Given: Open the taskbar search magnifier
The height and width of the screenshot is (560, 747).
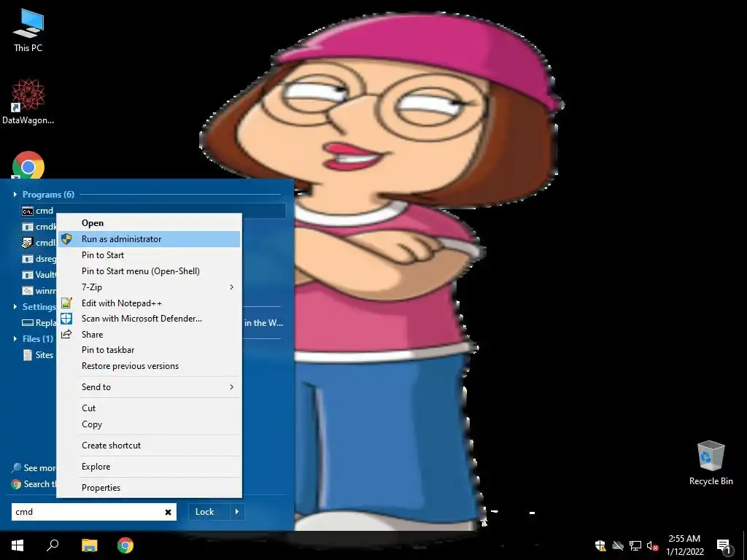Looking at the screenshot, I should [53, 545].
